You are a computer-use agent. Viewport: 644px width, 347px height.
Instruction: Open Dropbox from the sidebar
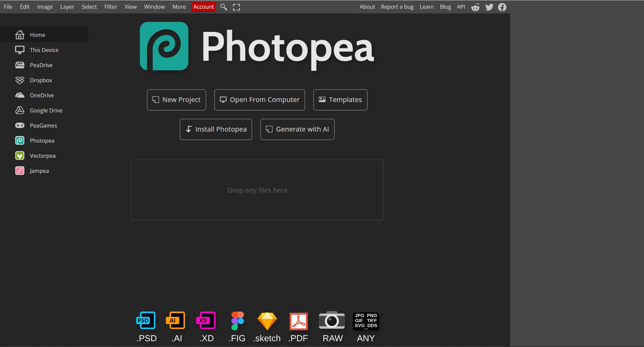tap(41, 80)
